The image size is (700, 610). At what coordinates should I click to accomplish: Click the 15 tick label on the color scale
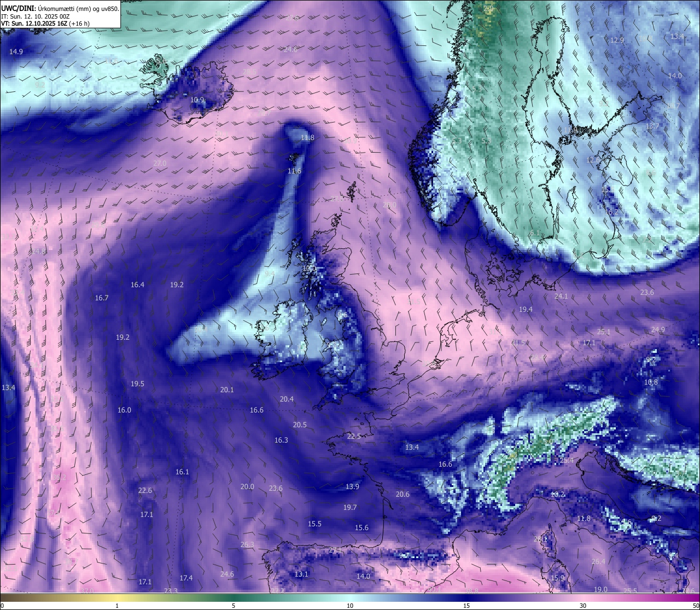pos(466,606)
